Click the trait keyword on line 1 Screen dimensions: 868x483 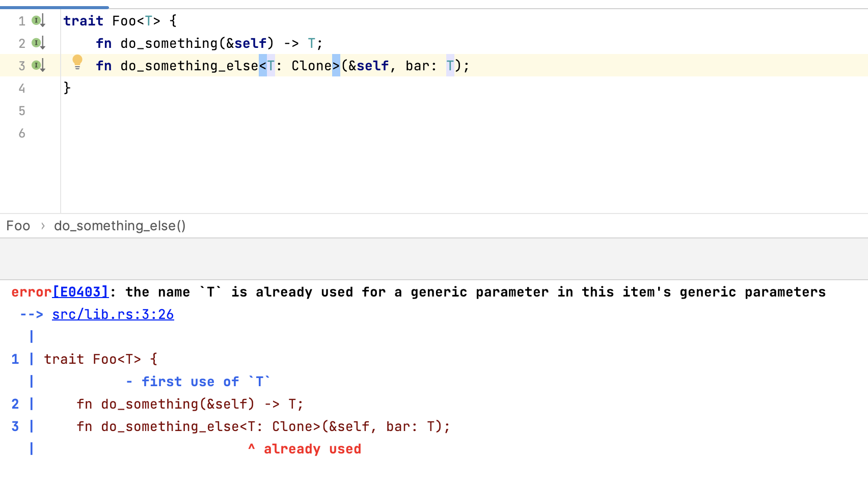coord(83,20)
